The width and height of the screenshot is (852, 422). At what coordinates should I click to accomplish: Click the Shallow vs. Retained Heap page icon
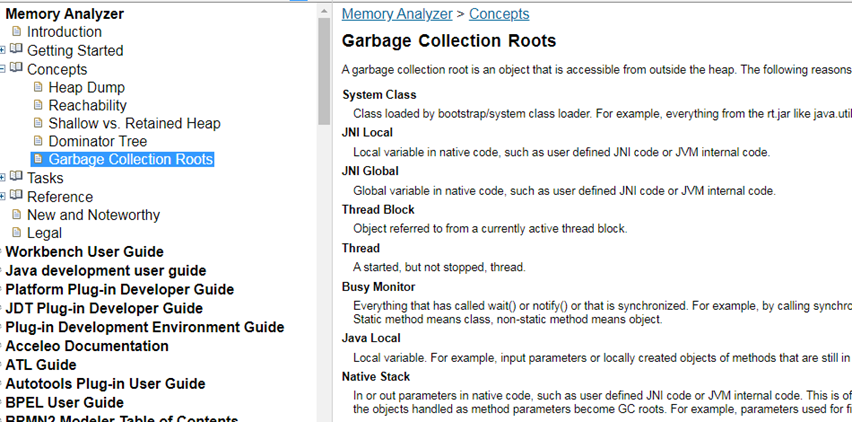click(x=38, y=123)
